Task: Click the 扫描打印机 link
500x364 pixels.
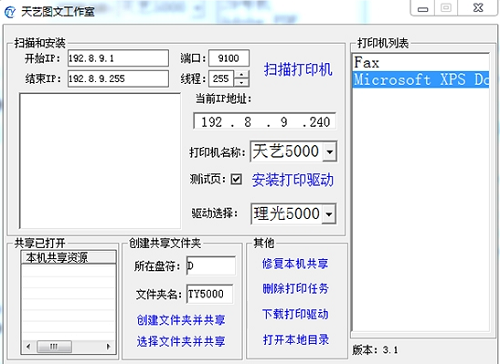Action: pos(298,70)
